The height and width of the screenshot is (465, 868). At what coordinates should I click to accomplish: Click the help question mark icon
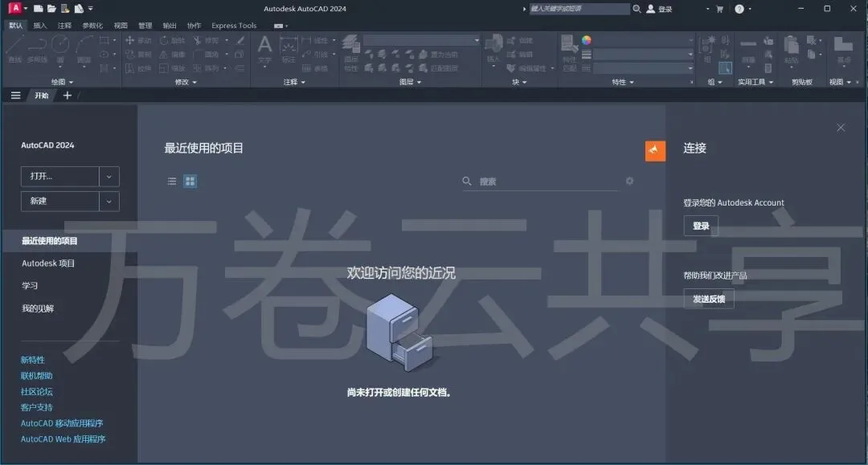click(739, 9)
